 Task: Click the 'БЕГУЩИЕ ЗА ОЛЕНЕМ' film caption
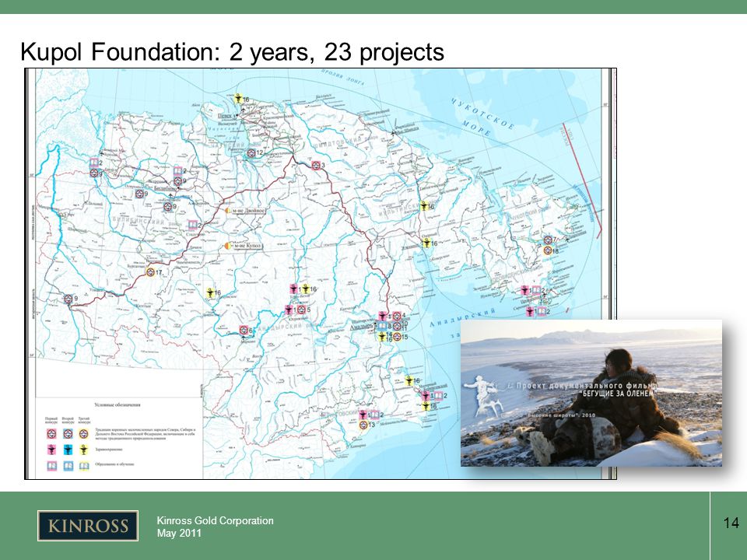617,394
